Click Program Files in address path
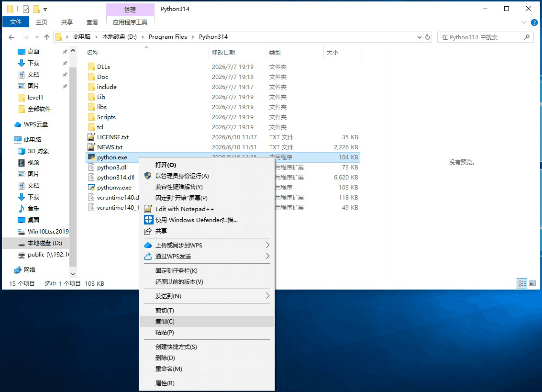Image resolution: width=542 pixels, height=392 pixels. click(x=167, y=37)
